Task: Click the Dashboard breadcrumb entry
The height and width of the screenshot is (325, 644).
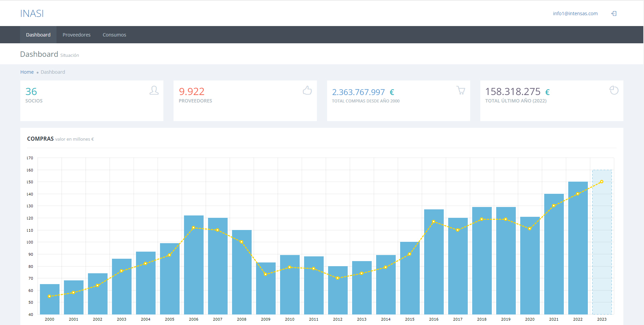Action: [x=53, y=72]
